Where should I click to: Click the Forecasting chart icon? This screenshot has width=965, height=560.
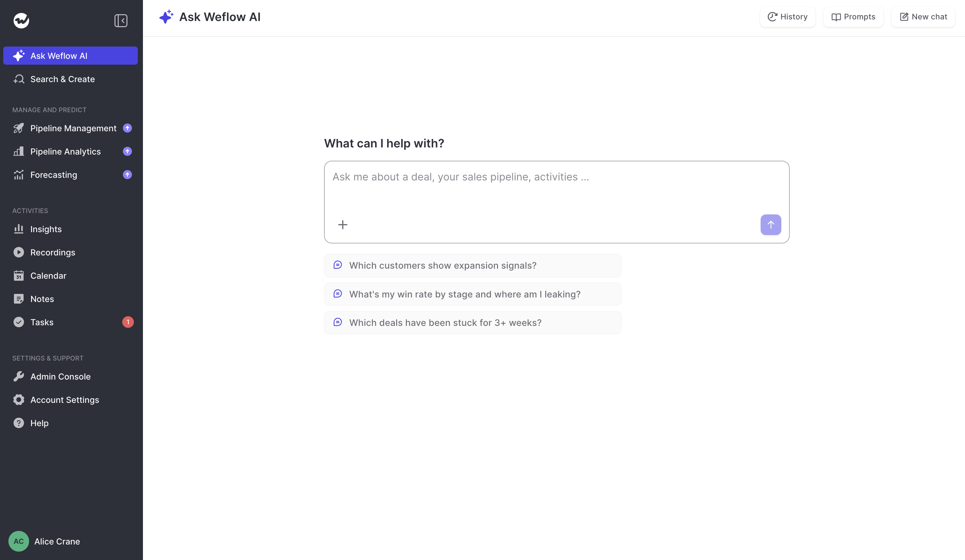click(x=19, y=175)
